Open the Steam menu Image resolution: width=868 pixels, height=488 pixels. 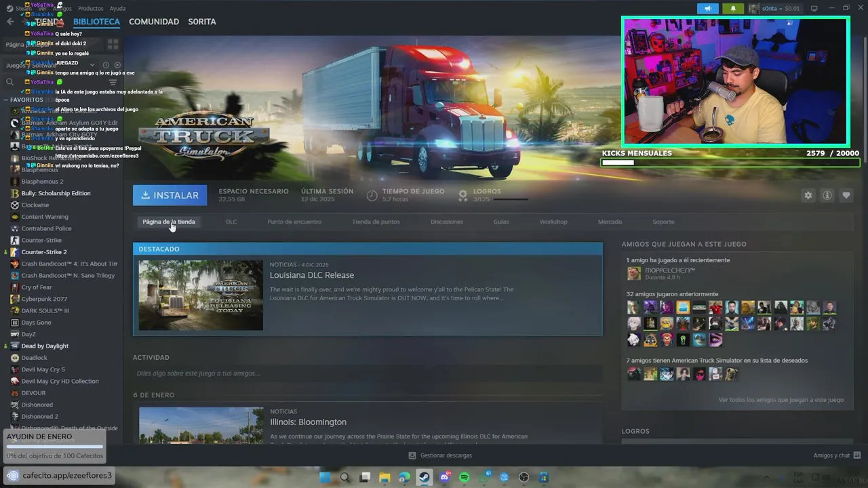pos(24,9)
